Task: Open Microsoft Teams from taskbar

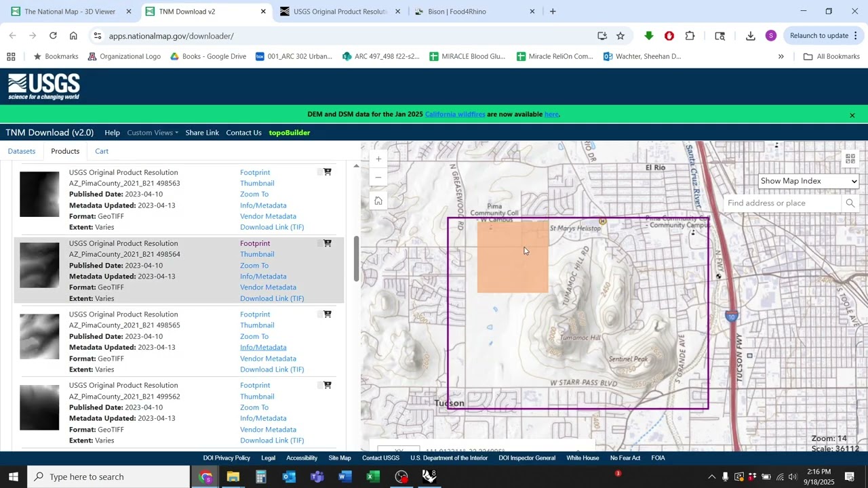Action: 317,476
